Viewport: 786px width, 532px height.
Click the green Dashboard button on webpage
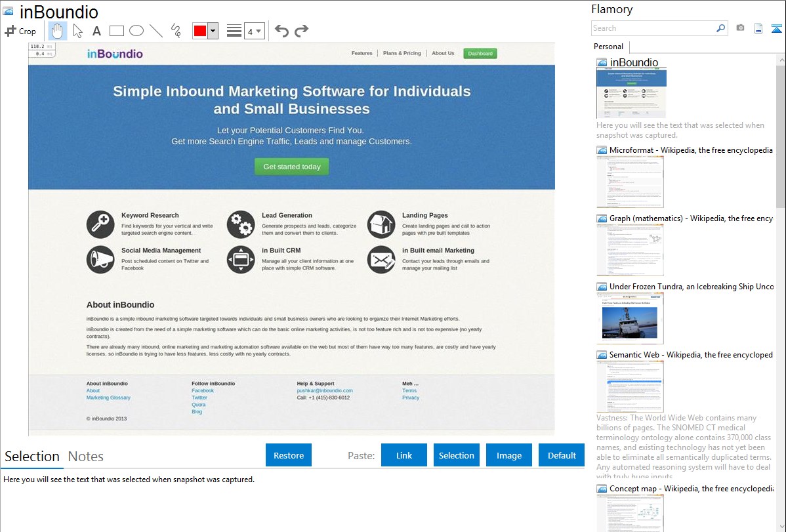click(x=480, y=53)
